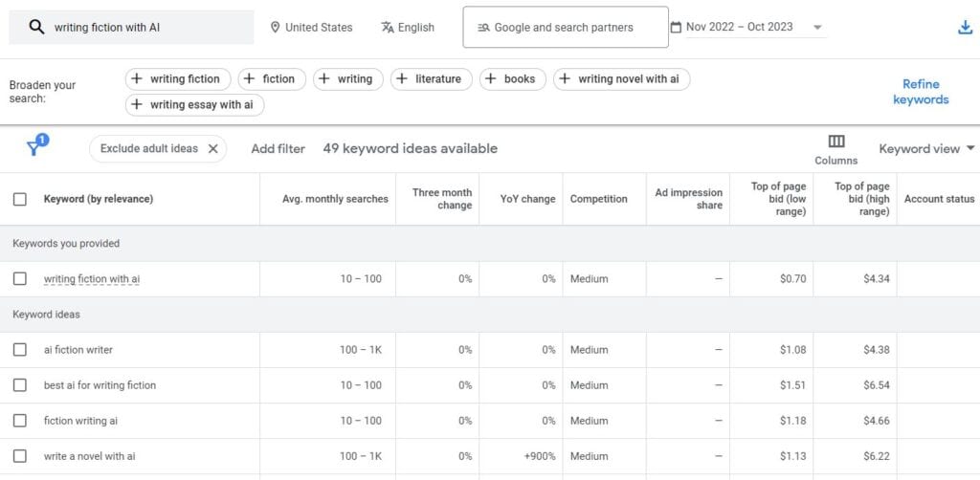Viewport: 980px width, 480px height.
Task: Sort by Three month change header
Action: 442,199
